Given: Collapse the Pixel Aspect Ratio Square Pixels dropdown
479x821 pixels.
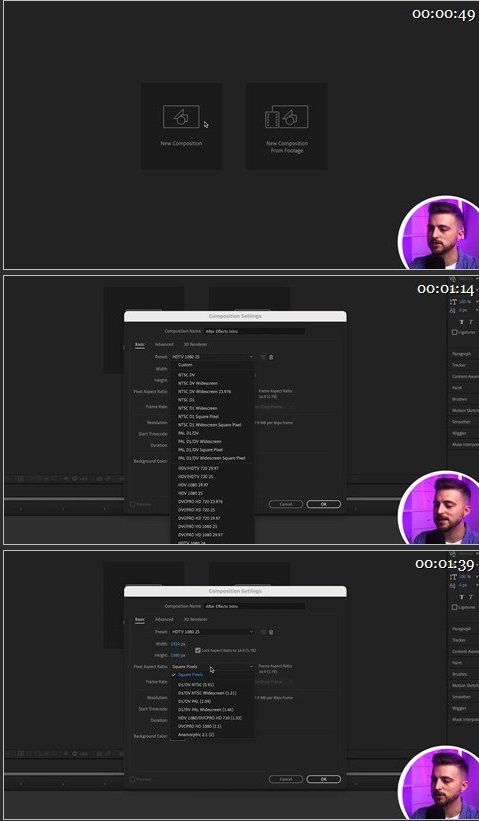Looking at the screenshot, I should [213, 667].
